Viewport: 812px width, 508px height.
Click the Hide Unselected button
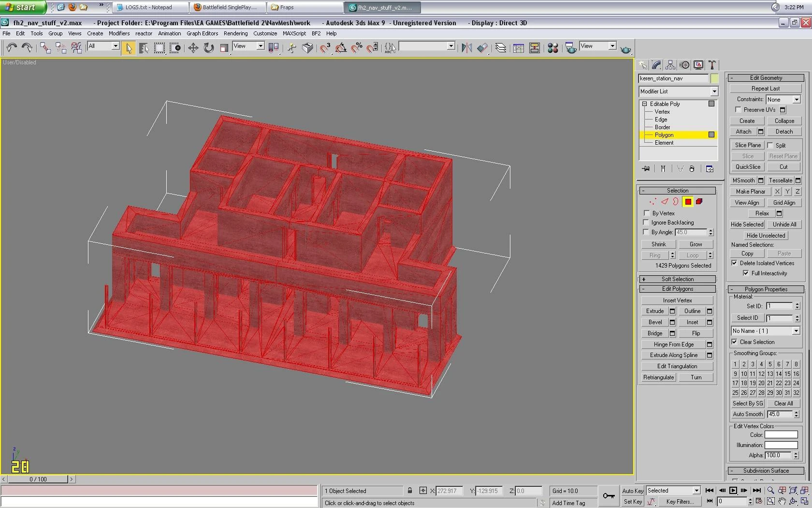point(766,236)
